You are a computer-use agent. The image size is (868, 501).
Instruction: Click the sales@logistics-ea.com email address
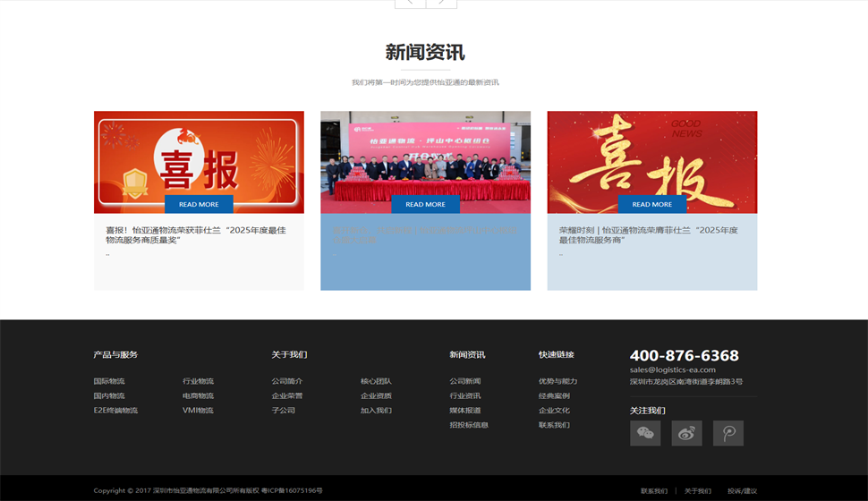coord(672,369)
